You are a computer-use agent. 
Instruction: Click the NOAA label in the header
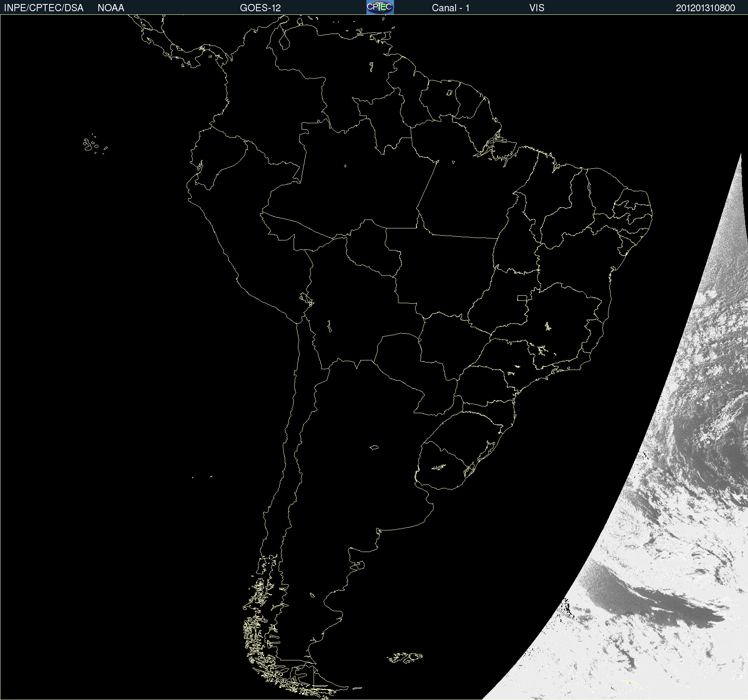point(111,8)
